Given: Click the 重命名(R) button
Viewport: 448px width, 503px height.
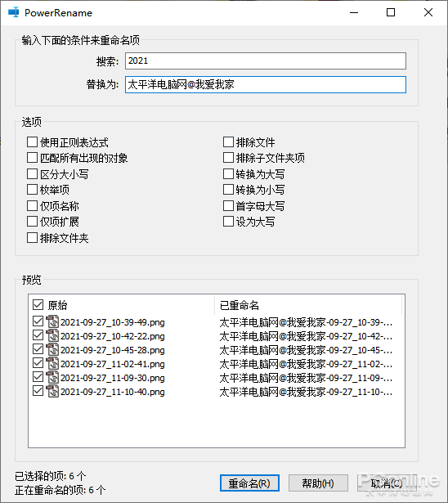Looking at the screenshot, I should [249, 483].
